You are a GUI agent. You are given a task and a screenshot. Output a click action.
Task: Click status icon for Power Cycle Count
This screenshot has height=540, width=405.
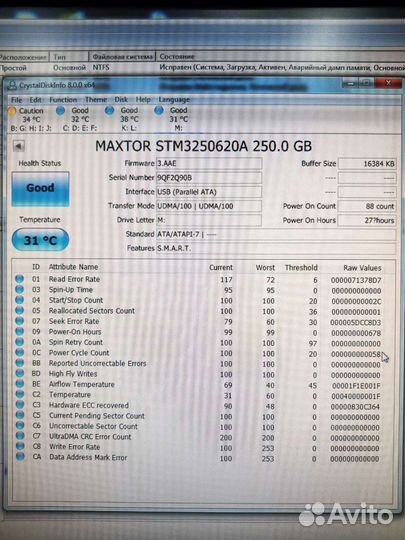coord(20,353)
